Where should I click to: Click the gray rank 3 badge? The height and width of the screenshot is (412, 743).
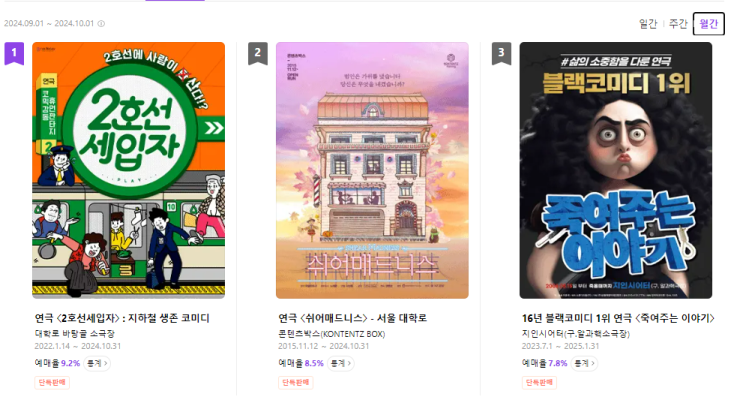[x=501, y=53]
